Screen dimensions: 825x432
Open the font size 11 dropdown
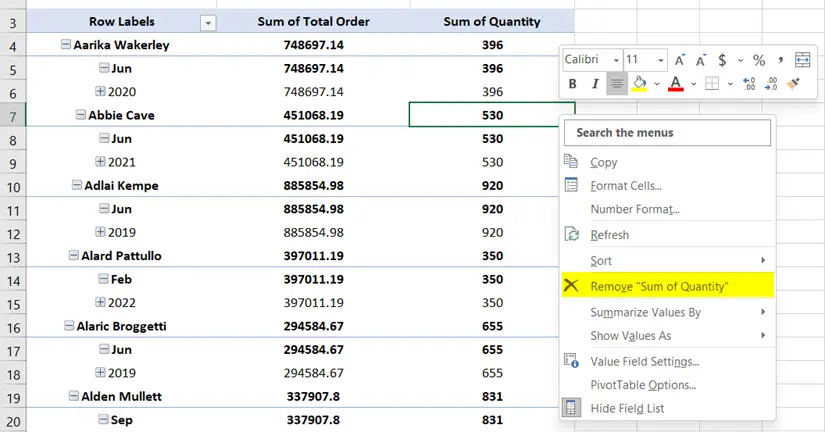pyautogui.click(x=661, y=60)
